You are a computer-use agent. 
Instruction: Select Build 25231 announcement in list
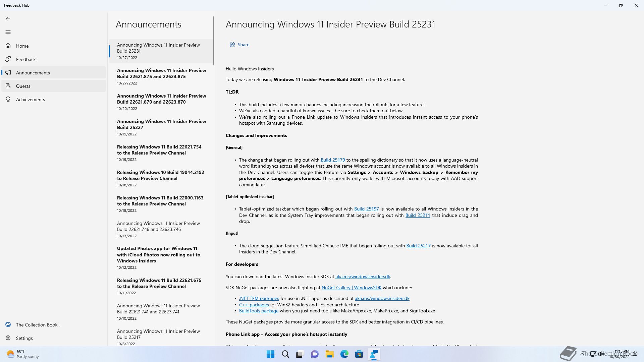pyautogui.click(x=161, y=51)
